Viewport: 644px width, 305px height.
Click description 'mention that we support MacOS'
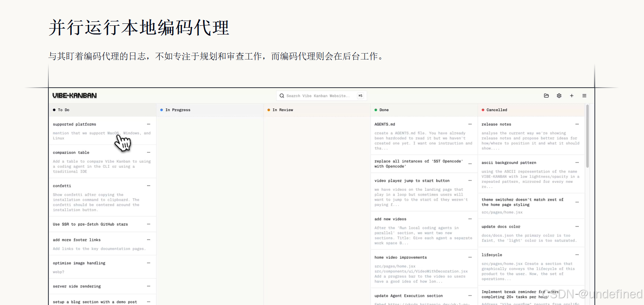point(102,136)
